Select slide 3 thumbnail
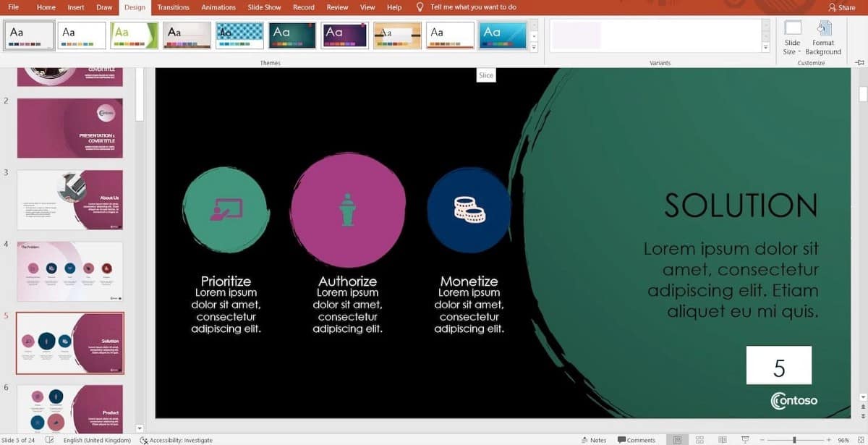The image size is (868, 445). [x=69, y=198]
